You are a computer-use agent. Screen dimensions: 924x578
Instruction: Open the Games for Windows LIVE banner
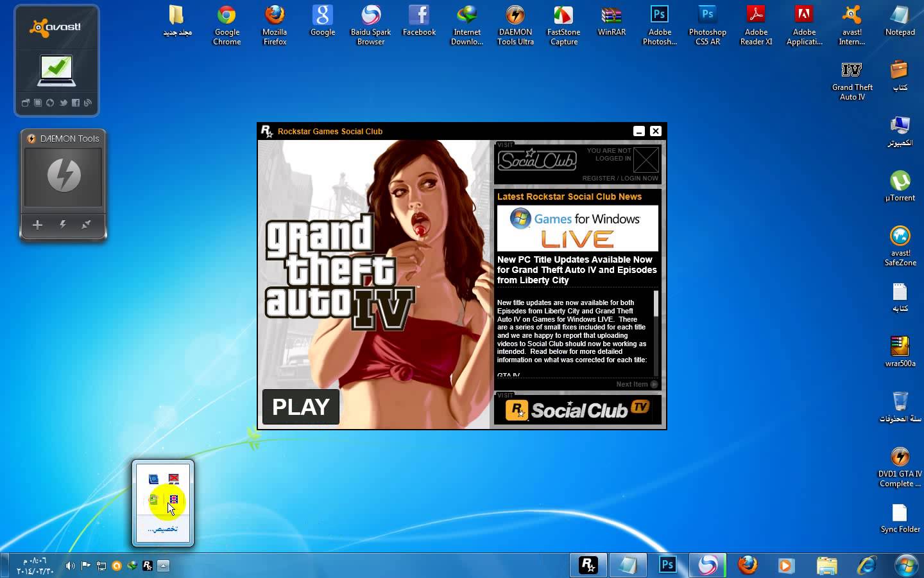coord(577,228)
